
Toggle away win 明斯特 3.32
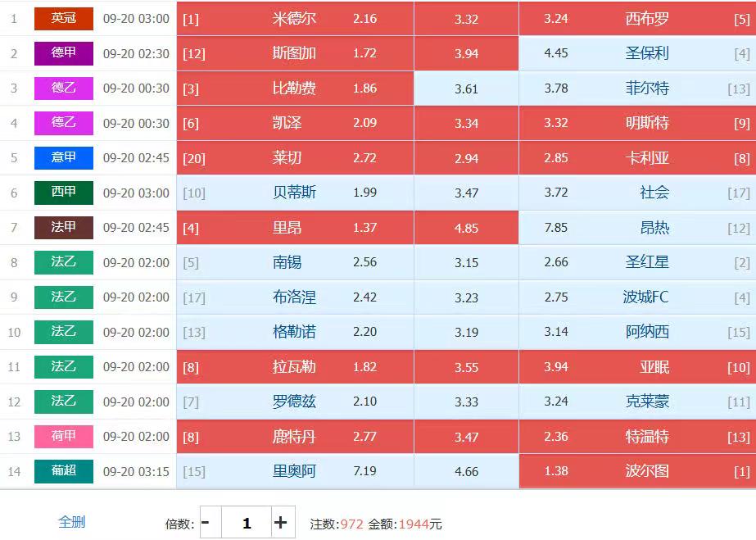637,123
